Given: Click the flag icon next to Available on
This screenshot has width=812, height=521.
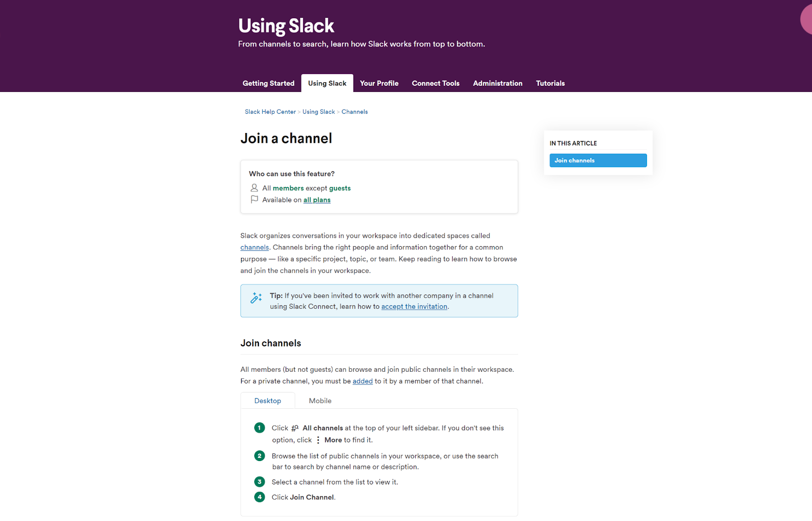Looking at the screenshot, I should tap(254, 199).
